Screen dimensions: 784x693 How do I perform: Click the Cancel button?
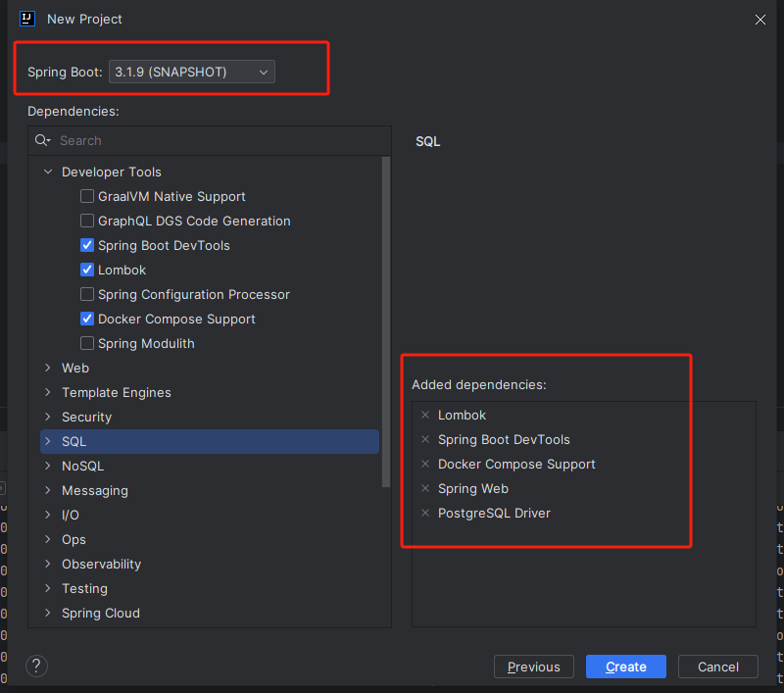coord(718,667)
